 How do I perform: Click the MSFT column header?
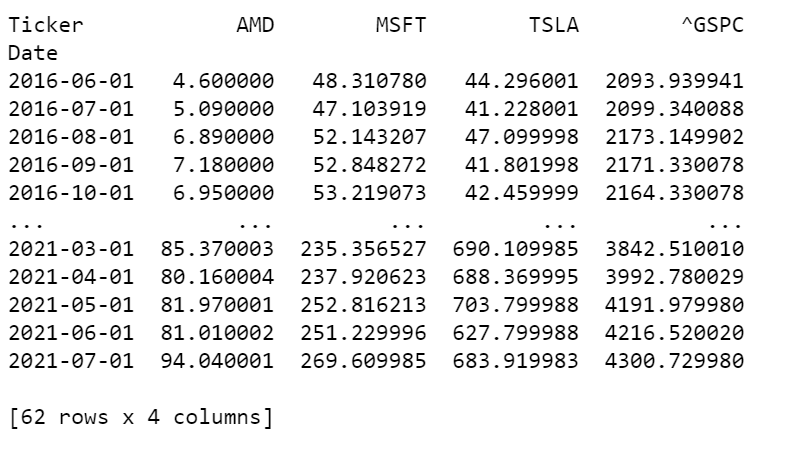pyautogui.click(x=400, y=25)
